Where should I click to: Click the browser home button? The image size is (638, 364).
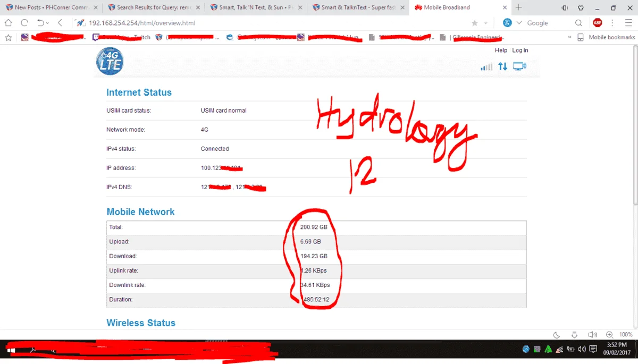[9, 23]
